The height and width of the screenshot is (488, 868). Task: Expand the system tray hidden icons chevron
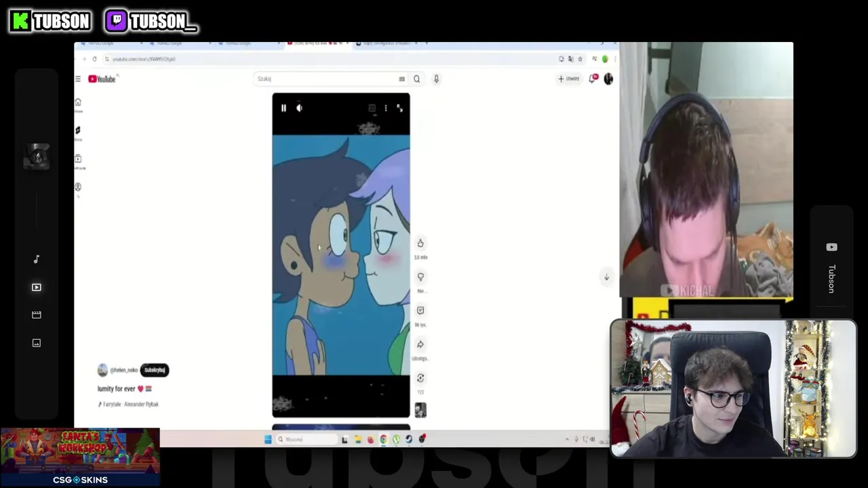pos(567,440)
